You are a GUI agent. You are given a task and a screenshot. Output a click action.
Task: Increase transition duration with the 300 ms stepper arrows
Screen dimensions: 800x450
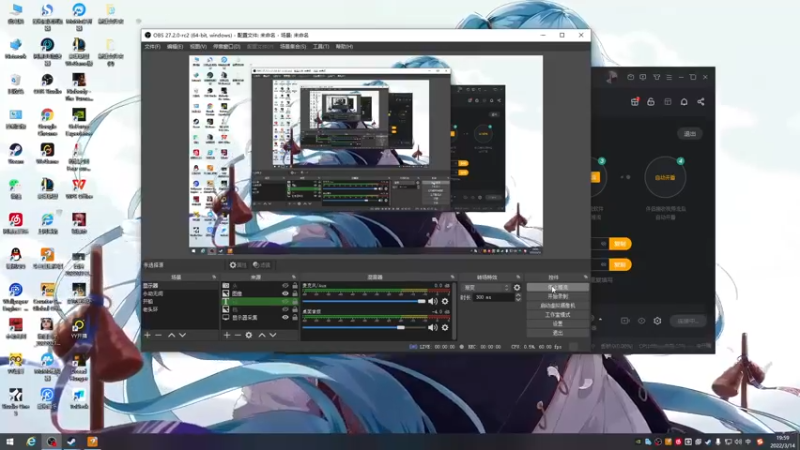click(518, 295)
